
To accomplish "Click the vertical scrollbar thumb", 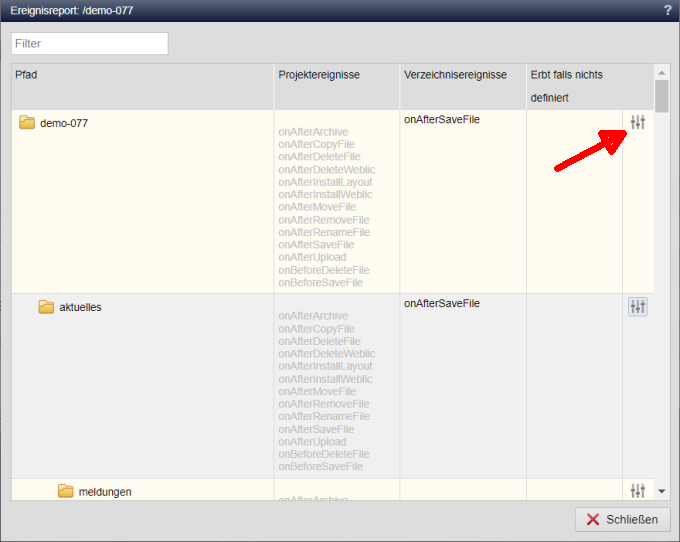I will [661, 97].
